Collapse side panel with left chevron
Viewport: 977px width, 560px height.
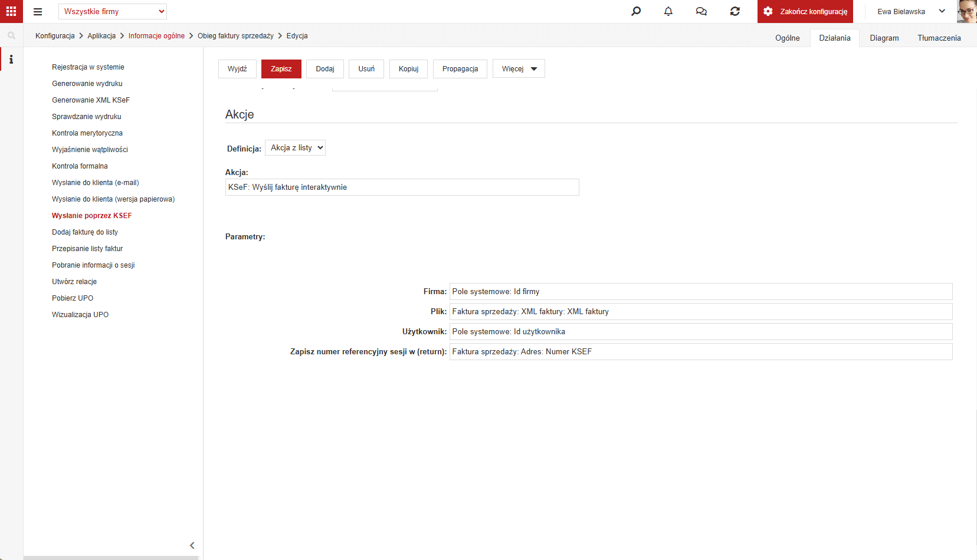192,545
